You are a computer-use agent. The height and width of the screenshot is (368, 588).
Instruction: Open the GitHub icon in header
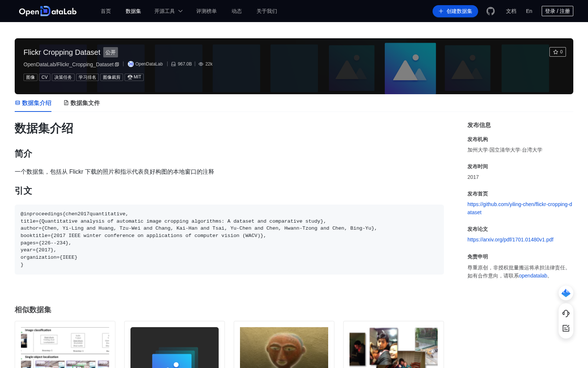coord(491,11)
